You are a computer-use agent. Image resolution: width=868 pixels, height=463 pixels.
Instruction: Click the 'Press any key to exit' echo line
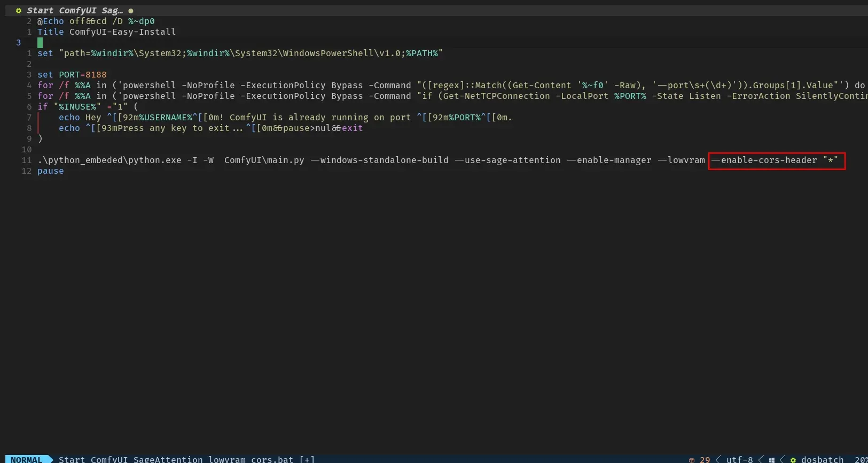coord(210,128)
